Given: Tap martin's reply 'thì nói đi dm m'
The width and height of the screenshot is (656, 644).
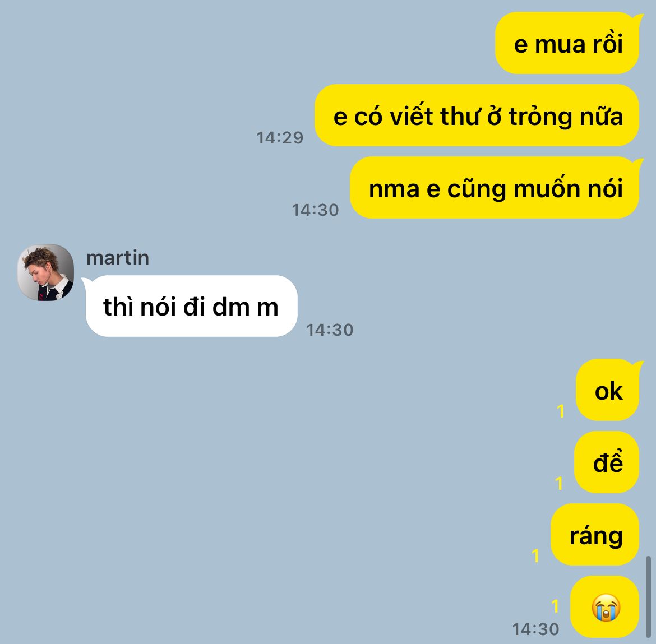Looking at the screenshot, I should pyautogui.click(x=191, y=306).
